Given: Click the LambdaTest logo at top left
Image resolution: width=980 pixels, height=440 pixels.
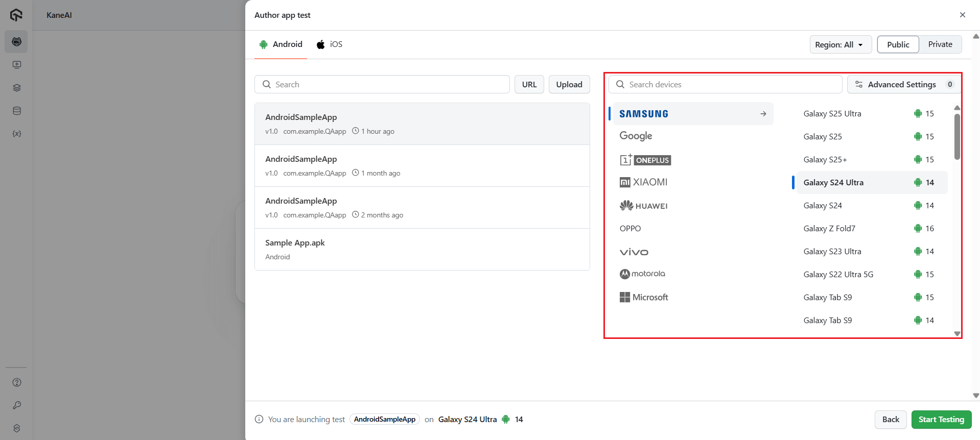Looking at the screenshot, I should tap(16, 15).
